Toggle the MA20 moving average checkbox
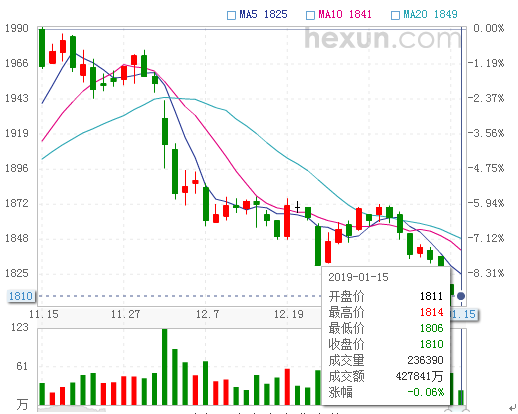518x414 pixels. click(395, 15)
